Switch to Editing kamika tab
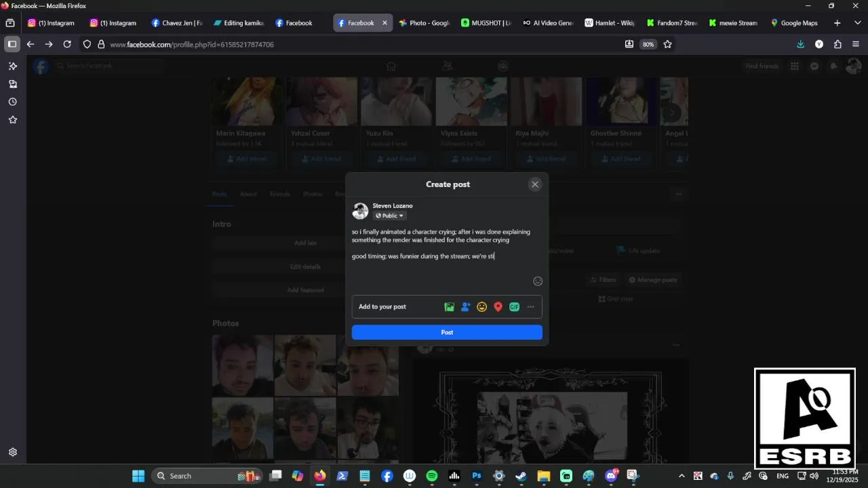 tap(239, 23)
